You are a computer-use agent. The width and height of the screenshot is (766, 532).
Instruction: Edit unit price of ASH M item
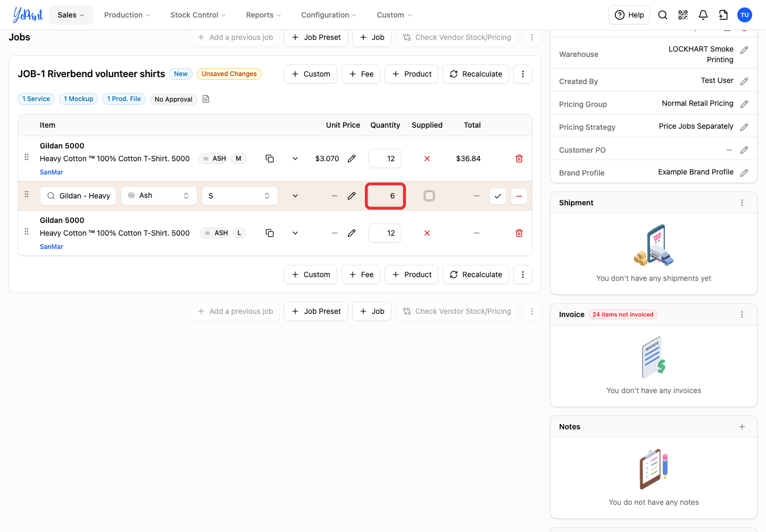pos(352,159)
